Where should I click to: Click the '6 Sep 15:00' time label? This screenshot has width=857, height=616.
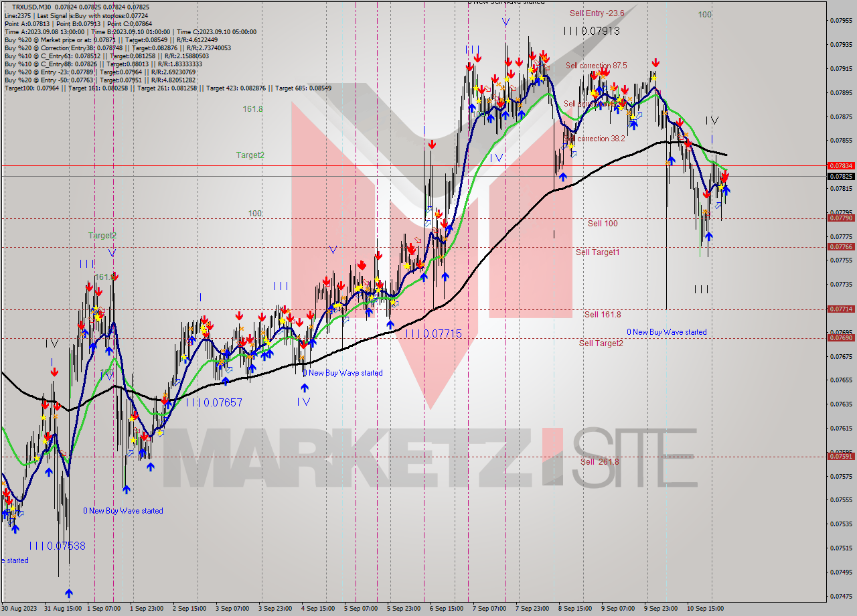tap(447, 609)
